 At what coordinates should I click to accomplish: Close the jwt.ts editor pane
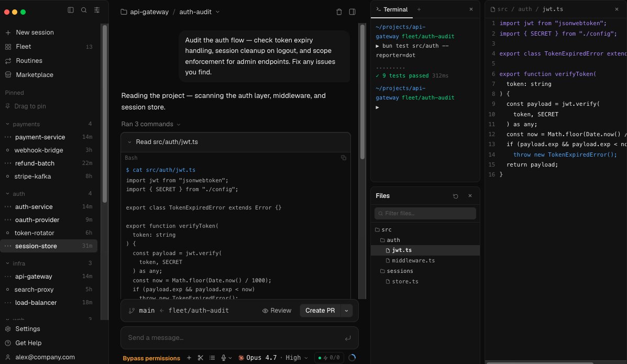pyautogui.click(x=617, y=9)
